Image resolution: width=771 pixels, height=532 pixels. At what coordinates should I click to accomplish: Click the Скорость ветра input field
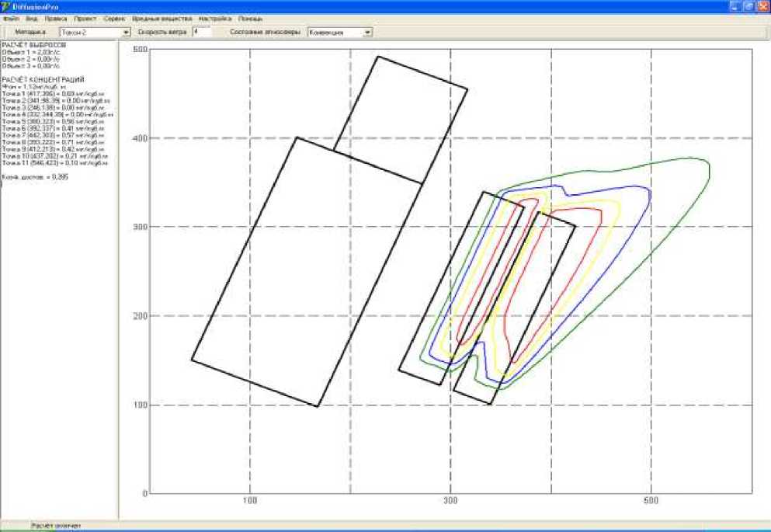pyautogui.click(x=200, y=33)
